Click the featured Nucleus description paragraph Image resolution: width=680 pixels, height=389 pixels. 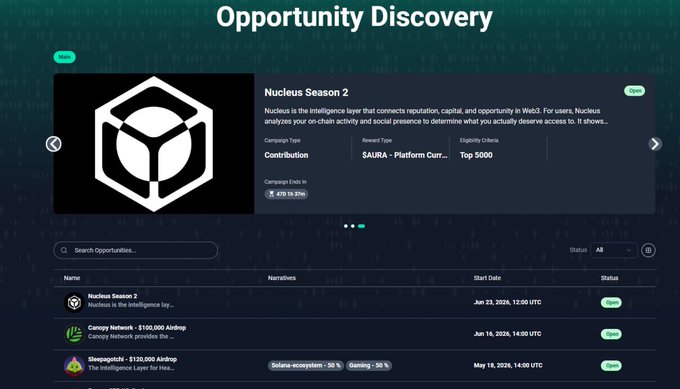click(436, 116)
